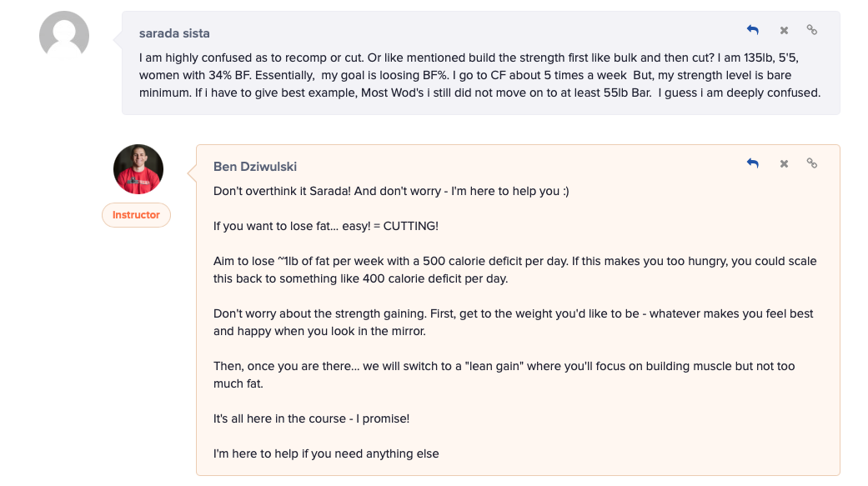Click the "Don't worry about the strength gaining" paragraph

pyautogui.click(x=513, y=322)
